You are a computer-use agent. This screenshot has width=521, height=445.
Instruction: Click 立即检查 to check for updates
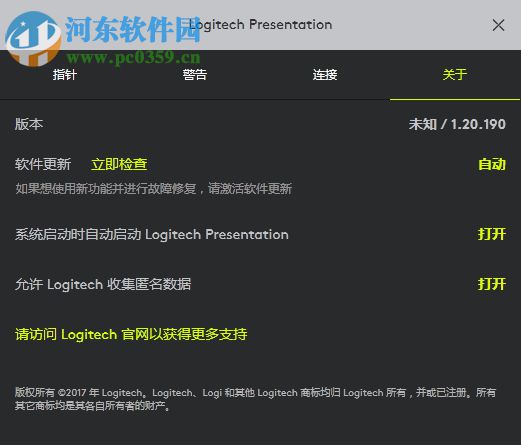(119, 164)
